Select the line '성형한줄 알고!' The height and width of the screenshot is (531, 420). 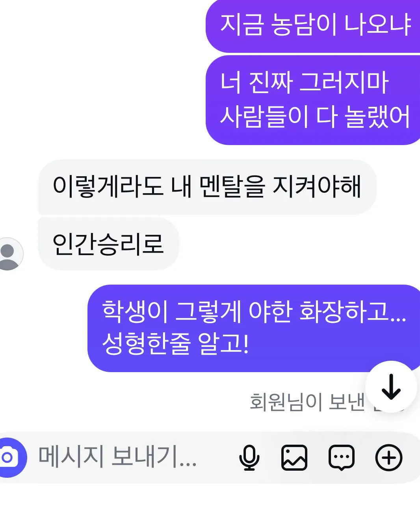175,343
